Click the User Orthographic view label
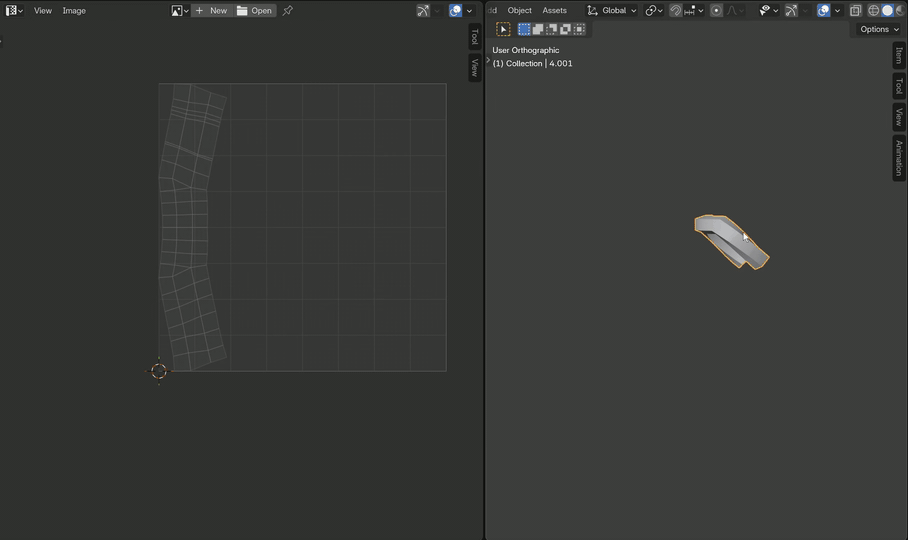908x540 pixels. pyautogui.click(x=526, y=50)
